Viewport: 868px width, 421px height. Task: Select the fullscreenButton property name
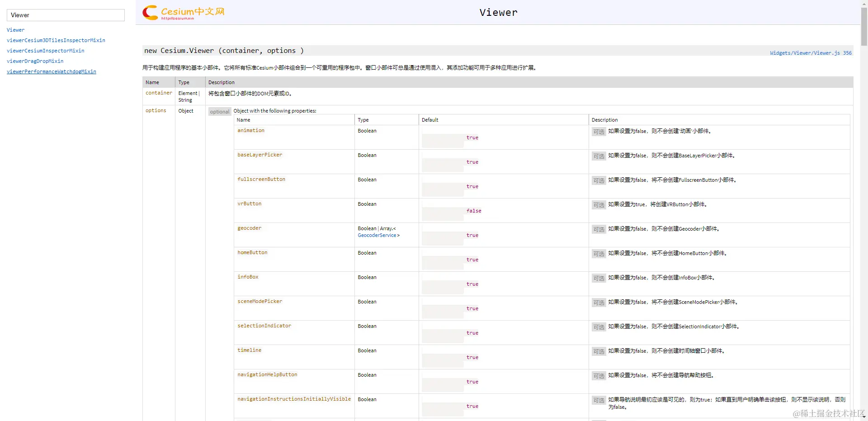click(261, 179)
